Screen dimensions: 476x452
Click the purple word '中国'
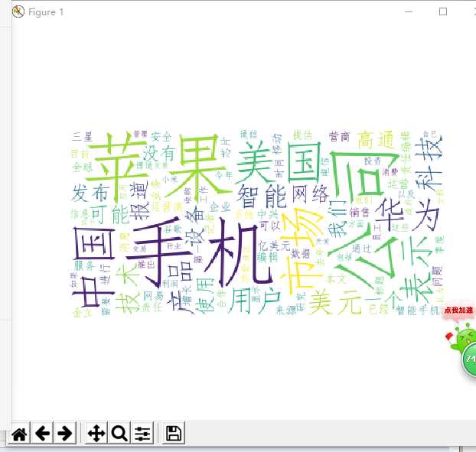[x=93, y=266]
